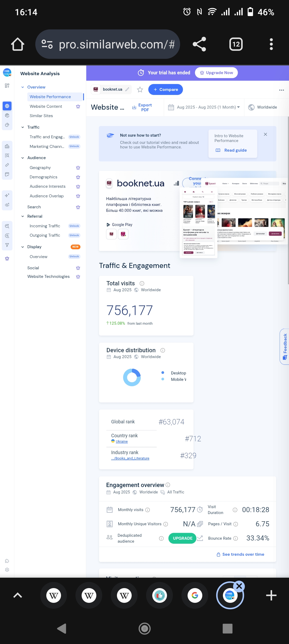
Task: Open the Feedback side tab
Action: pyautogui.click(x=285, y=347)
